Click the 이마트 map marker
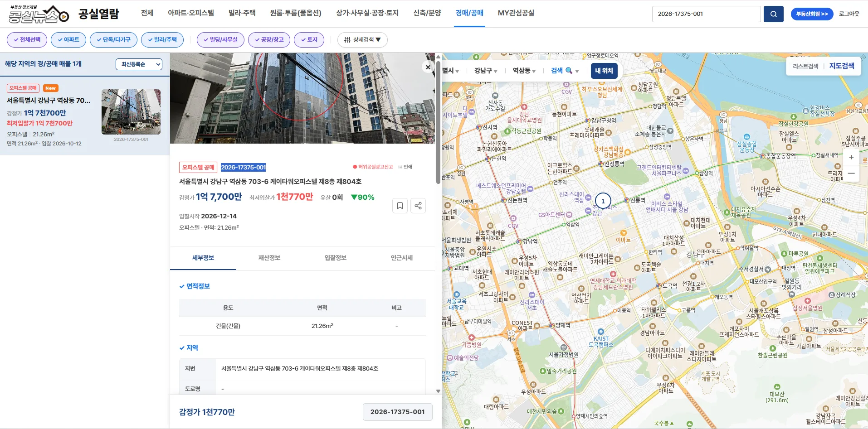Viewport: 868px width, 429px height. pos(623,234)
